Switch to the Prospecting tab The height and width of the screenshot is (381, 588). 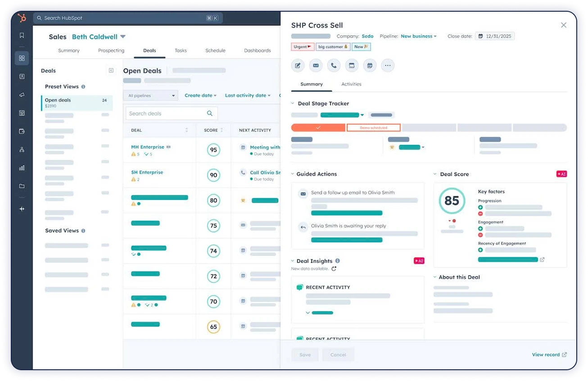[x=111, y=50]
